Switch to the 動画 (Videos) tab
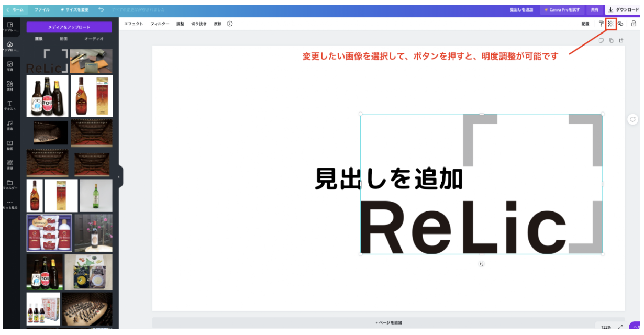The width and height of the screenshot is (644, 335). point(63,39)
